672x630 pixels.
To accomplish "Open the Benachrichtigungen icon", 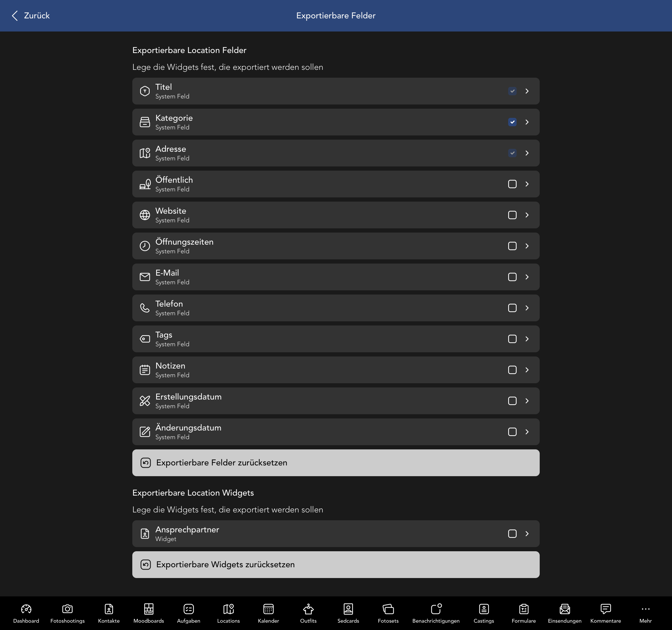I will [x=436, y=609].
